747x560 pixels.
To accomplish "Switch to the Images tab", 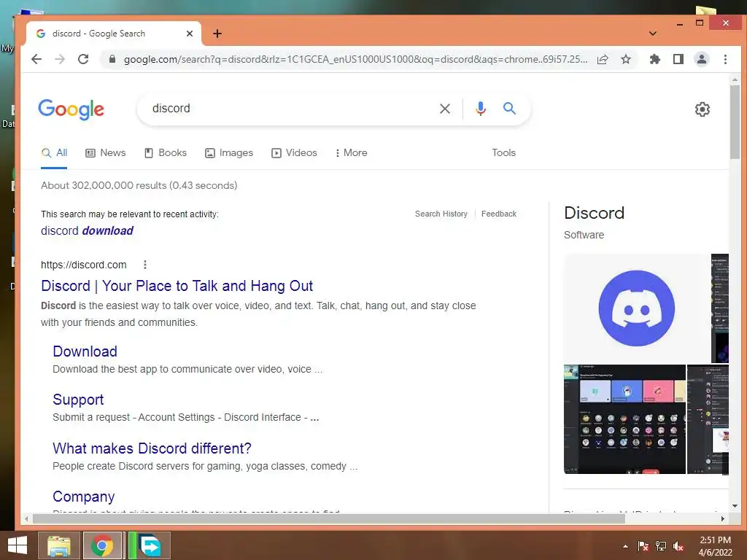I will coord(228,153).
